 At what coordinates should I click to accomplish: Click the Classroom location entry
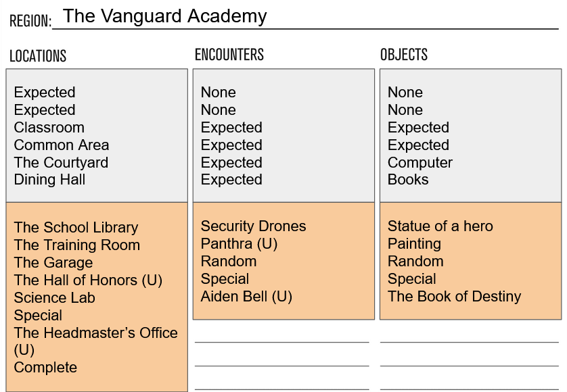point(49,128)
